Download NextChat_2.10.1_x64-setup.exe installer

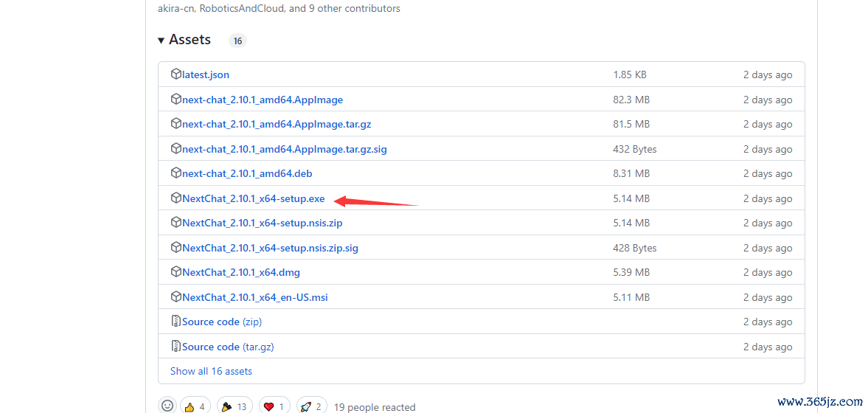tap(254, 198)
